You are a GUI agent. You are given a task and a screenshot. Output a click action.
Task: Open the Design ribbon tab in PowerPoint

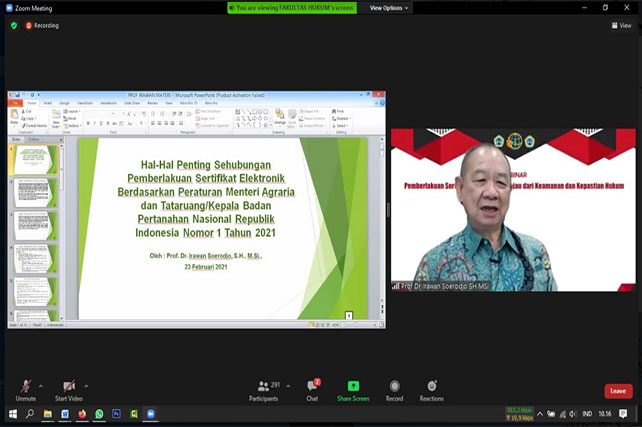(64, 103)
